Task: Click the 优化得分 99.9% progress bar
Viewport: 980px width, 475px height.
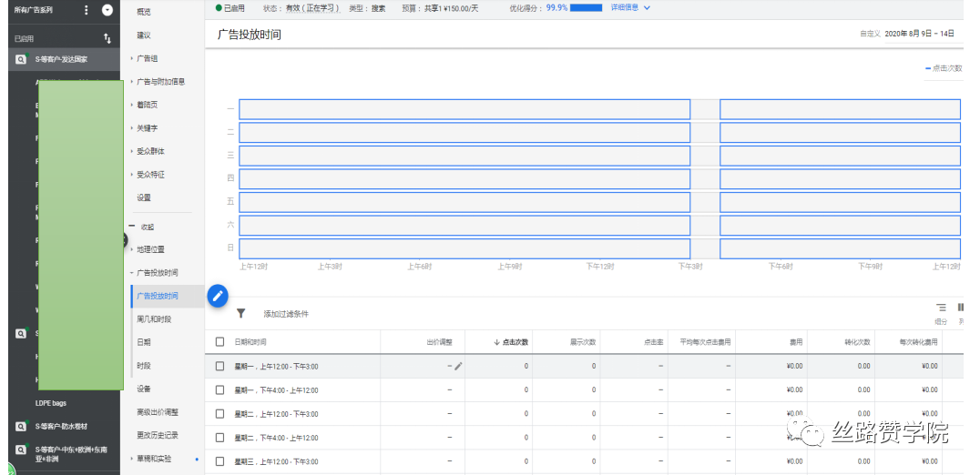Action: (x=587, y=8)
